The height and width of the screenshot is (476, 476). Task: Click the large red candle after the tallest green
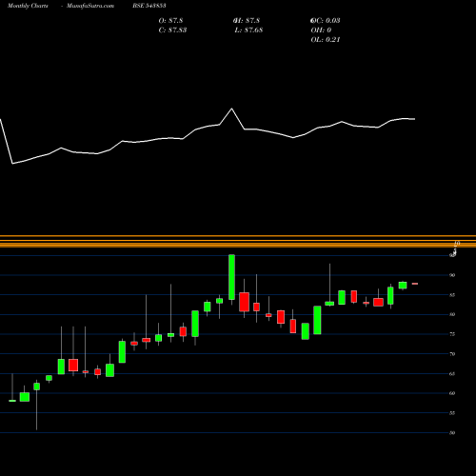(244, 302)
